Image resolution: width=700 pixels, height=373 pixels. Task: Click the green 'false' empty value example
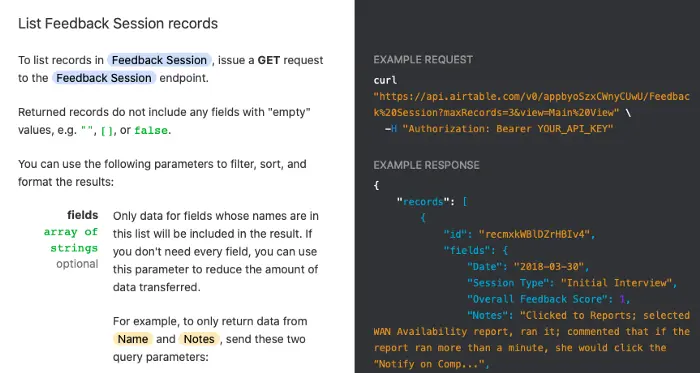[x=151, y=131]
